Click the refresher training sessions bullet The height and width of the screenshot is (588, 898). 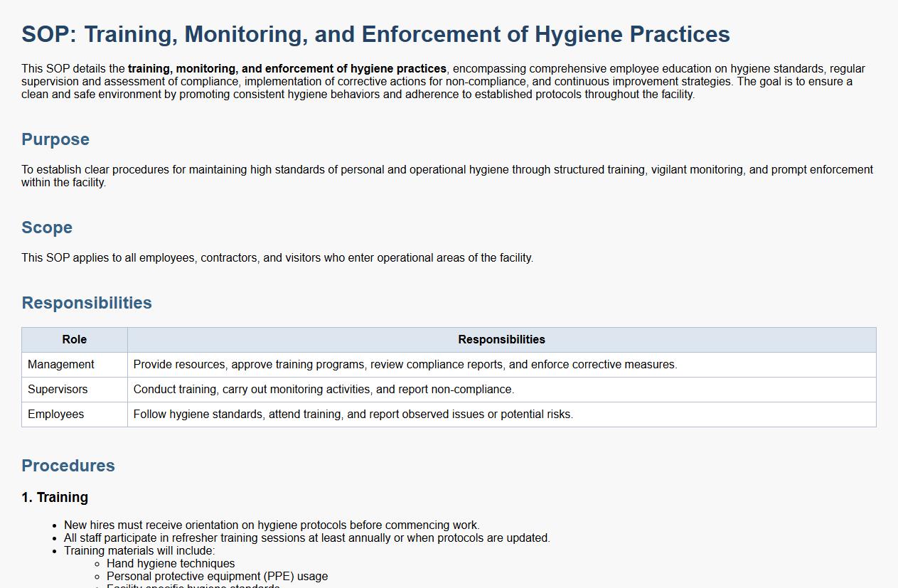point(306,538)
